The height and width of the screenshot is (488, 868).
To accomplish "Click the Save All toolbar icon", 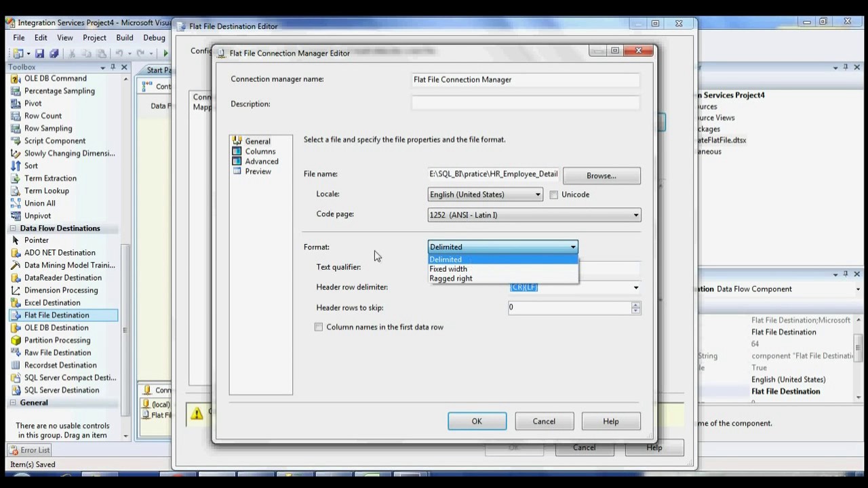I will [54, 54].
